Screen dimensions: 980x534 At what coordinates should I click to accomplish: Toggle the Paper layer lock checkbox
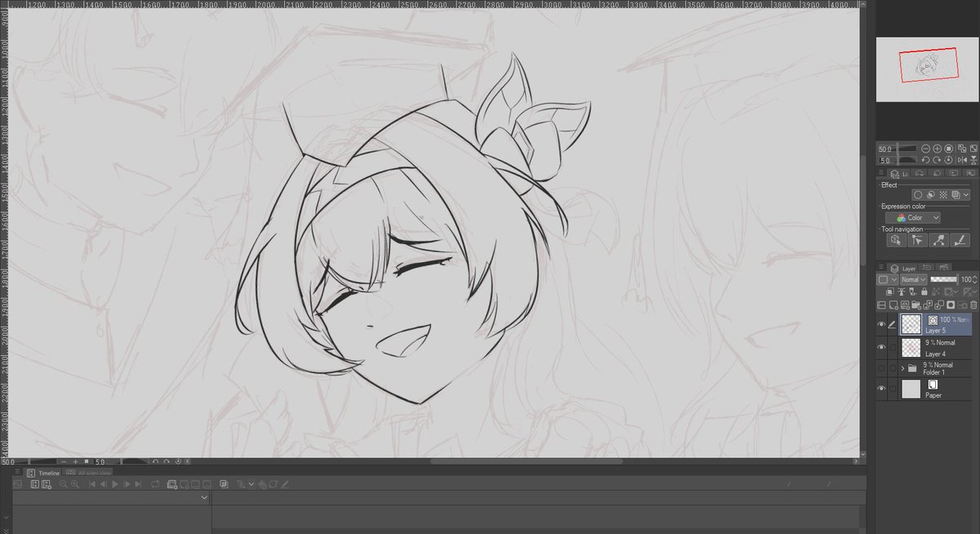tap(893, 389)
